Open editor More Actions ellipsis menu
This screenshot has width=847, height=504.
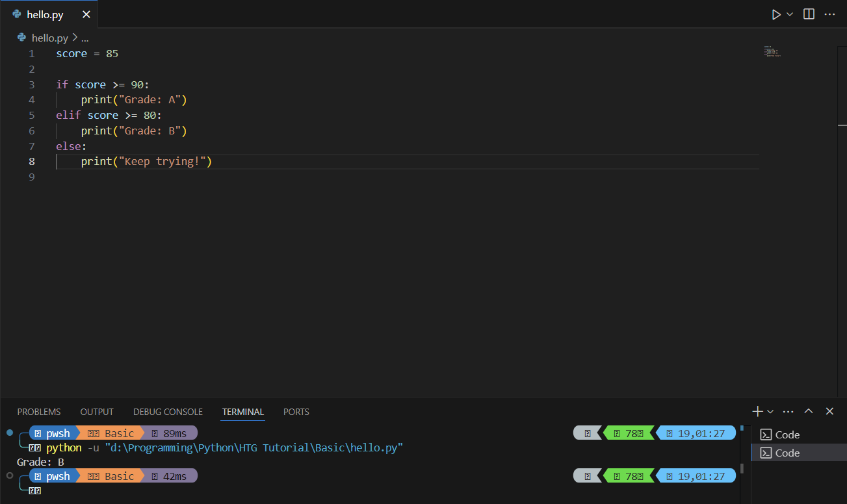pos(829,14)
